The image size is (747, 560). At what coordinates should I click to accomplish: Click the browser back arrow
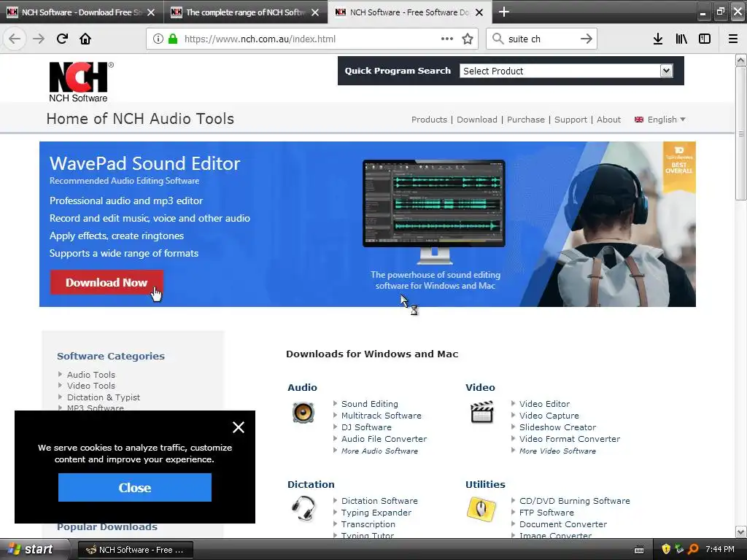point(15,39)
